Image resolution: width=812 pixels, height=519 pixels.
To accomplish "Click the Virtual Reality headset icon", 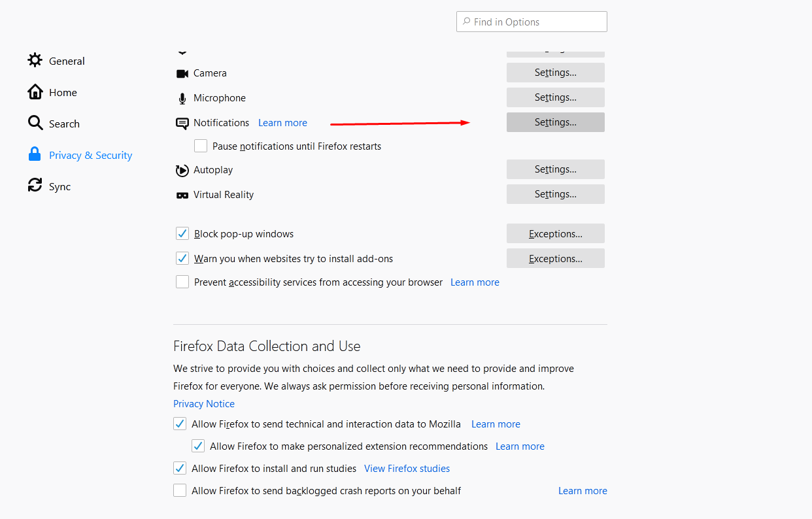I will tap(182, 194).
